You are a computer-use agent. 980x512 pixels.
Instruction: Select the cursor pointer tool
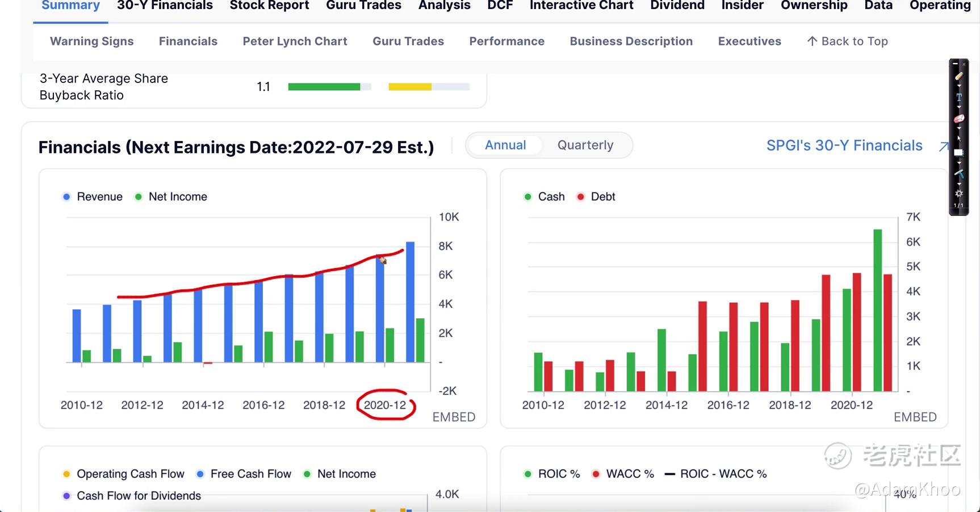pyautogui.click(x=959, y=138)
